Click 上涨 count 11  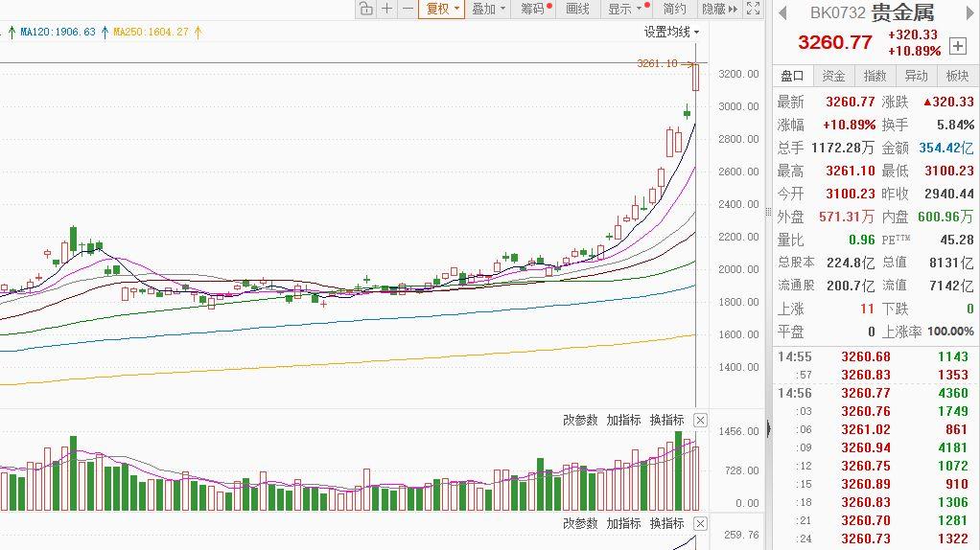click(867, 309)
